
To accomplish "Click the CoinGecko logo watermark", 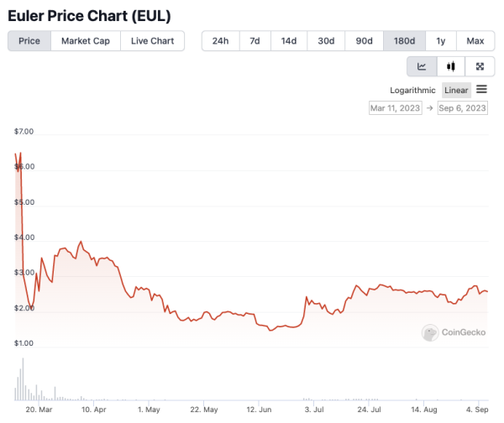I will click(454, 333).
